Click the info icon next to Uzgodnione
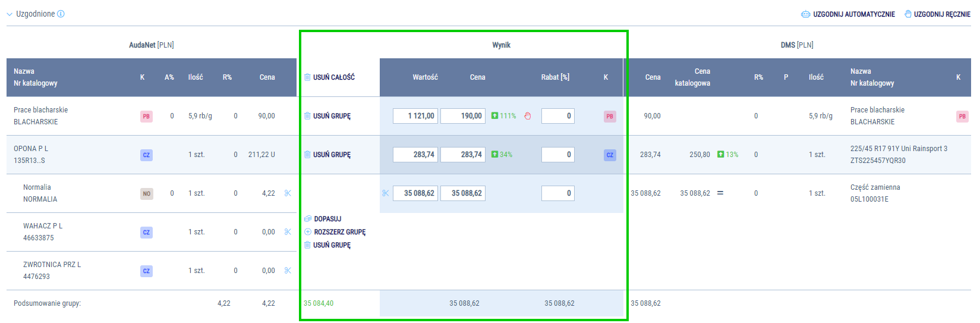This screenshot has width=980, height=323. 61,14
